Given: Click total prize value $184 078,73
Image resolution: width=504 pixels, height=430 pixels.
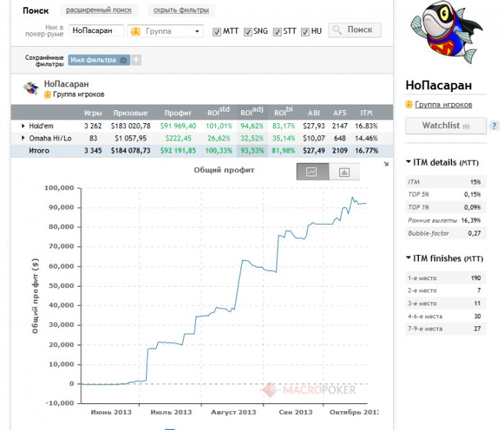Looking at the screenshot, I should (x=130, y=151).
